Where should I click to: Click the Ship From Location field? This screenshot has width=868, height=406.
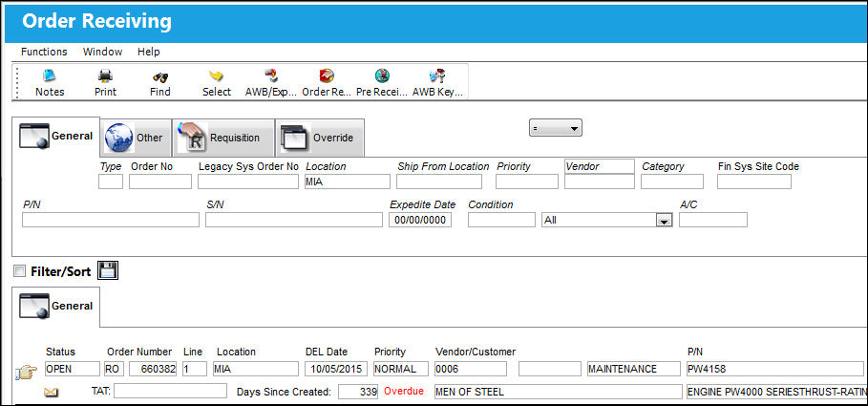click(x=439, y=182)
